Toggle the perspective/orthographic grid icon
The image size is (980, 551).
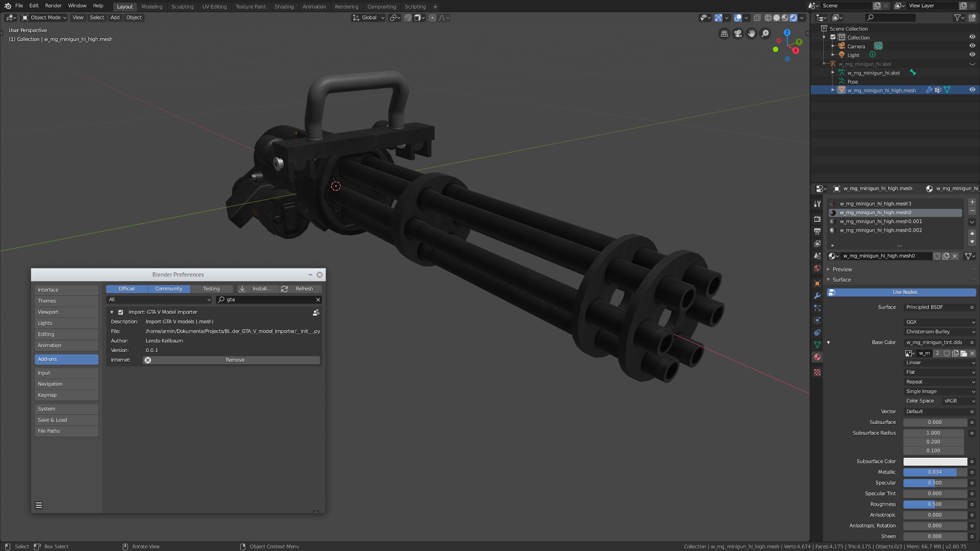coord(724,34)
